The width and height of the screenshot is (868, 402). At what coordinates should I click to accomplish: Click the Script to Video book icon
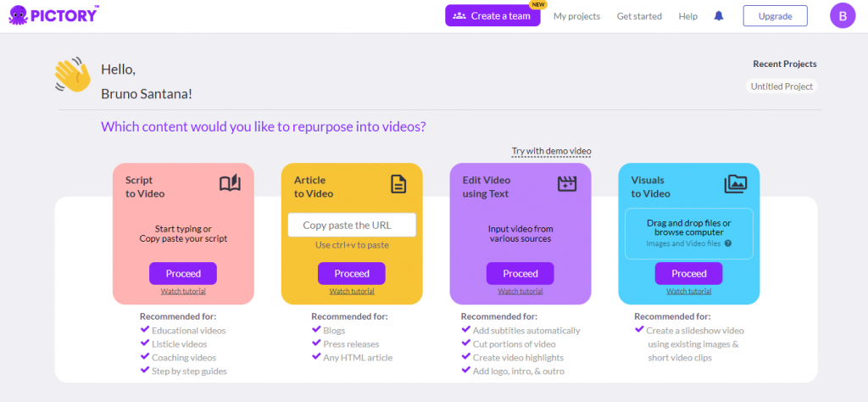pos(230,184)
